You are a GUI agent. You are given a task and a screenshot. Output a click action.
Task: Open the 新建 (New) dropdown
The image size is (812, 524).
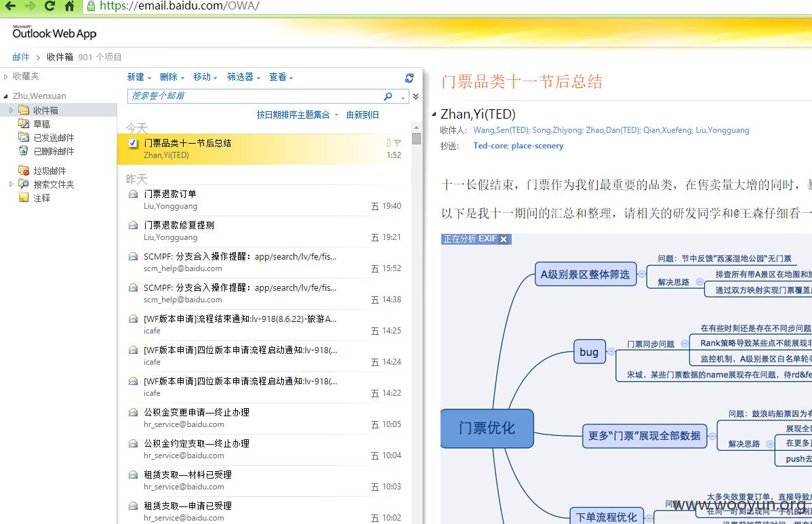tap(139, 77)
